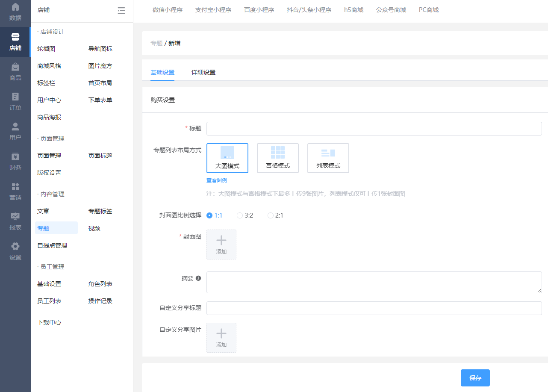Select the 3:2 cover ratio

(x=245, y=215)
